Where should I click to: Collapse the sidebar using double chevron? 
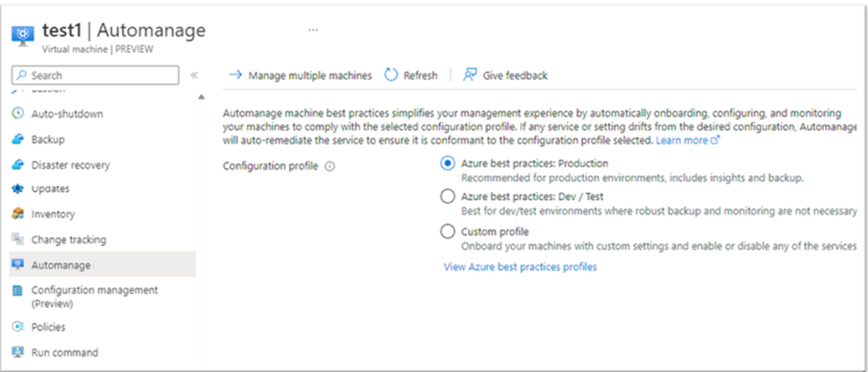194,76
